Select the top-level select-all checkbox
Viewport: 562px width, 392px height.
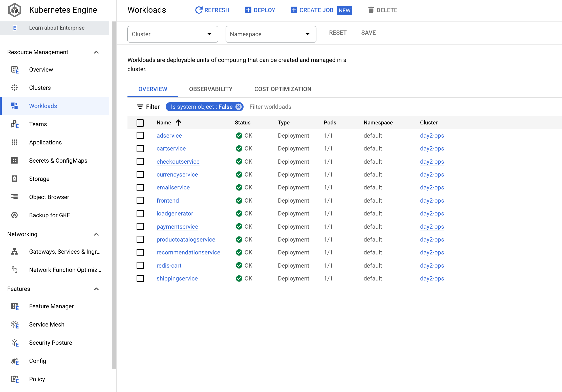pos(141,123)
